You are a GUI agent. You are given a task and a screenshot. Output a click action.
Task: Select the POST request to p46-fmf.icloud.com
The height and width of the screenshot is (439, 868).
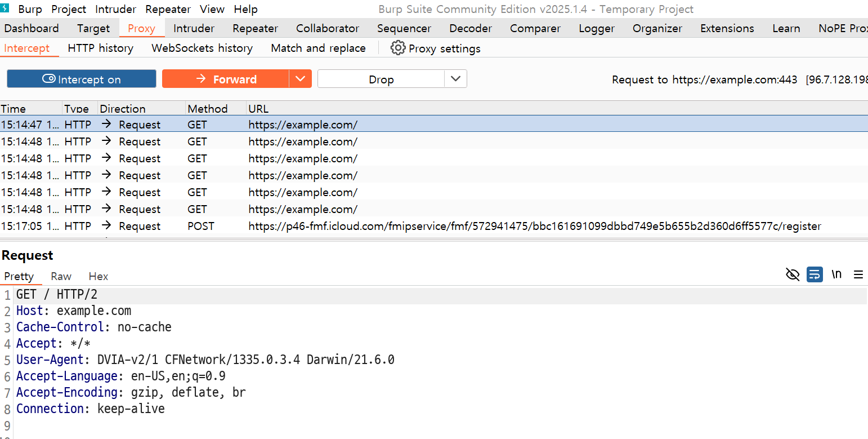(x=434, y=225)
